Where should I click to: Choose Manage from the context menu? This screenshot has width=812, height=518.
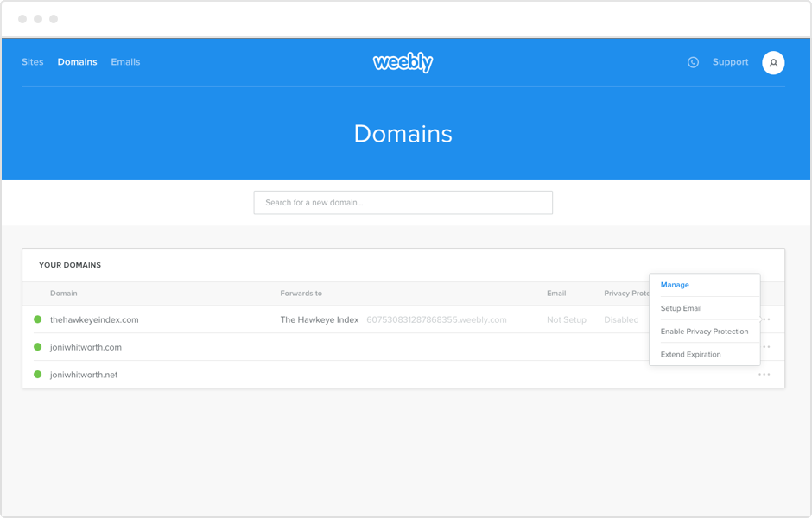point(675,285)
